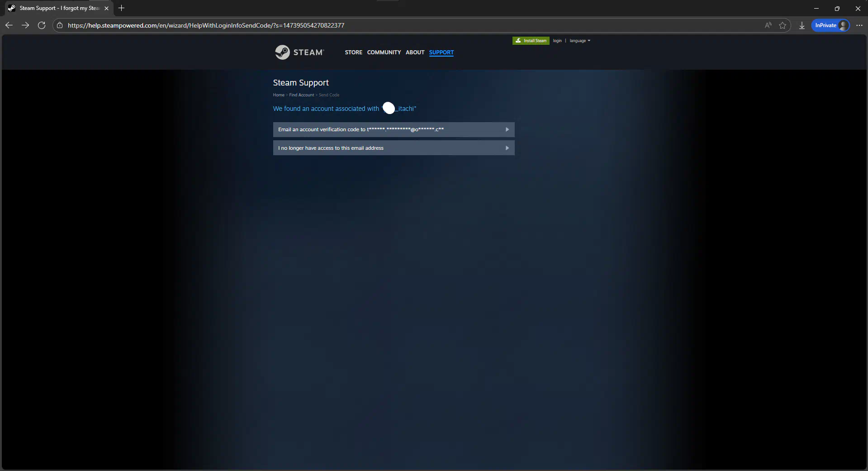Viewport: 868px width, 471px height.
Task: Click the Find Account breadcrumb link
Action: (x=302, y=95)
